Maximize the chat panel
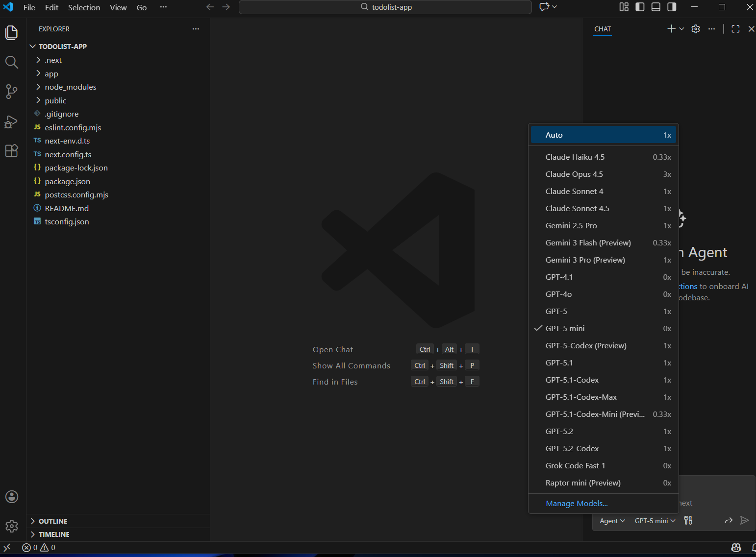Image resolution: width=756 pixels, height=557 pixels. pyautogui.click(x=735, y=29)
